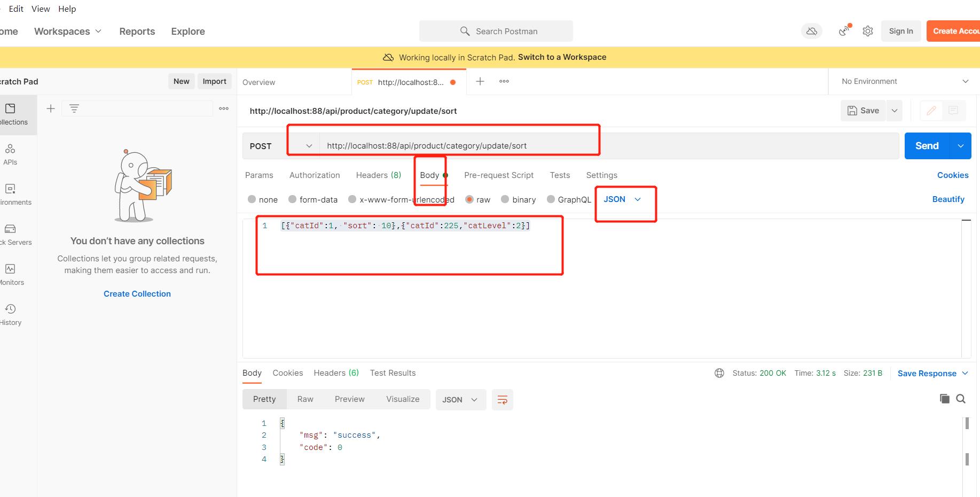
Task: Switch response view to Raw
Action: 305,399
